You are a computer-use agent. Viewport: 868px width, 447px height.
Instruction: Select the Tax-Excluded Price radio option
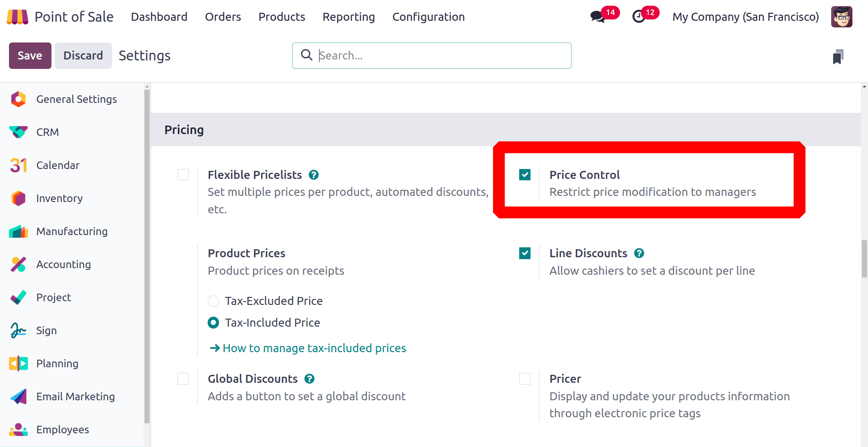coord(213,301)
